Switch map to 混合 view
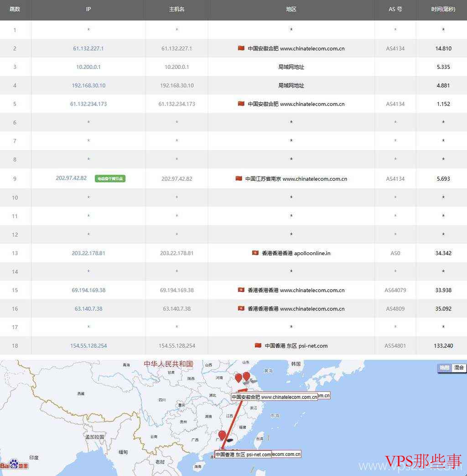Viewport: 467px width, 476px height. pos(459,368)
